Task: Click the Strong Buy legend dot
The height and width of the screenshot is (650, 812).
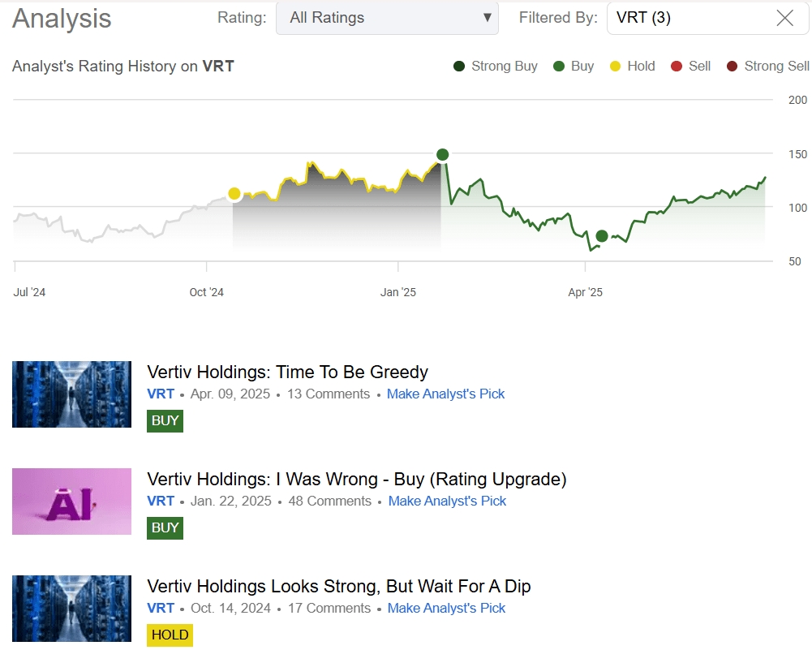Action: click(x=458, y=66)
